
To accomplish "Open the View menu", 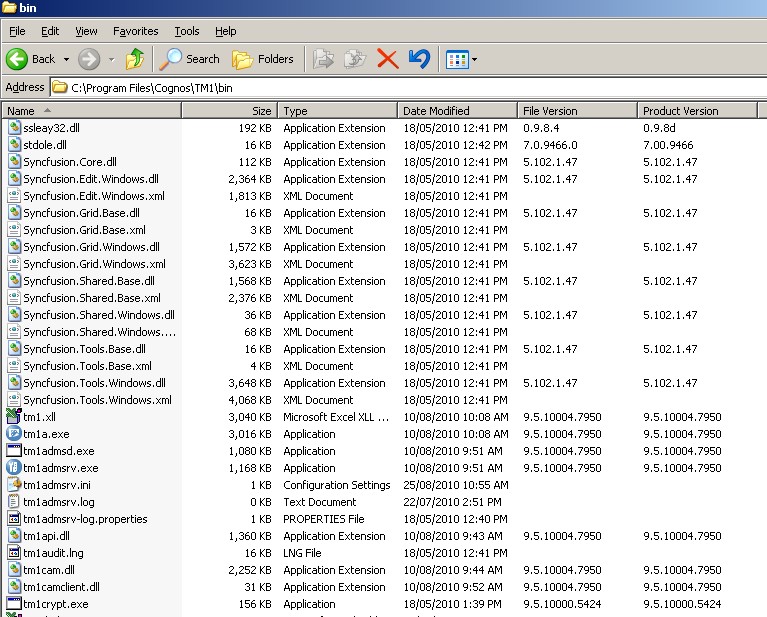I will click(x=86, y=31).
